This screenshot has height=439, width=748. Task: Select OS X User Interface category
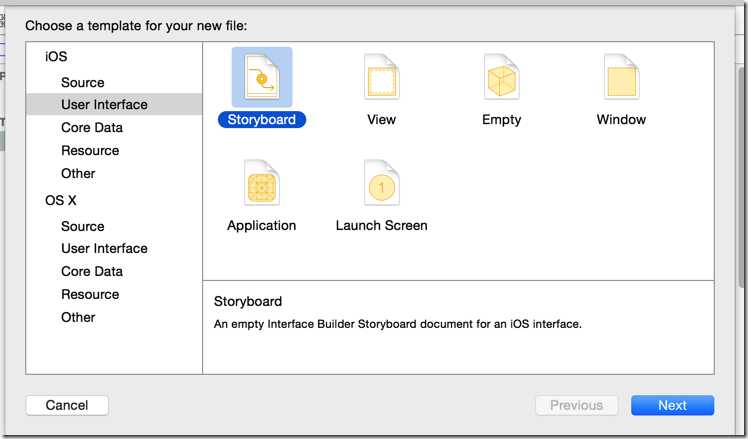(x=104, y=248)
